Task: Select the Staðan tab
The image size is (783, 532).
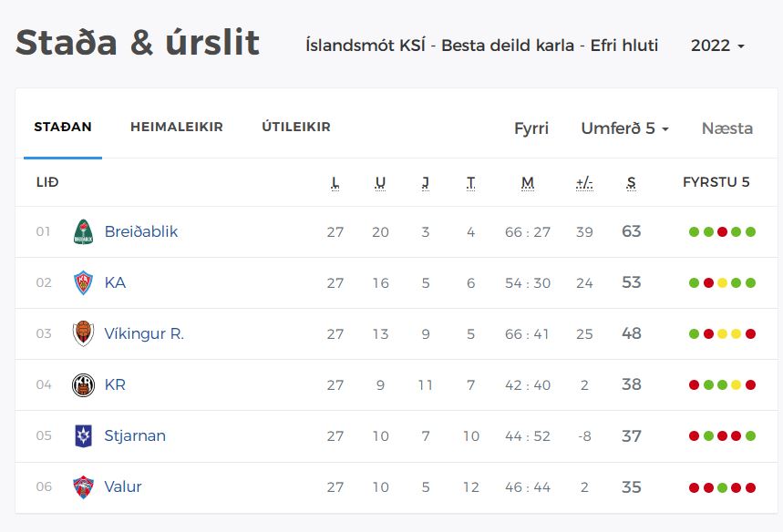Action: coord(63,128)
